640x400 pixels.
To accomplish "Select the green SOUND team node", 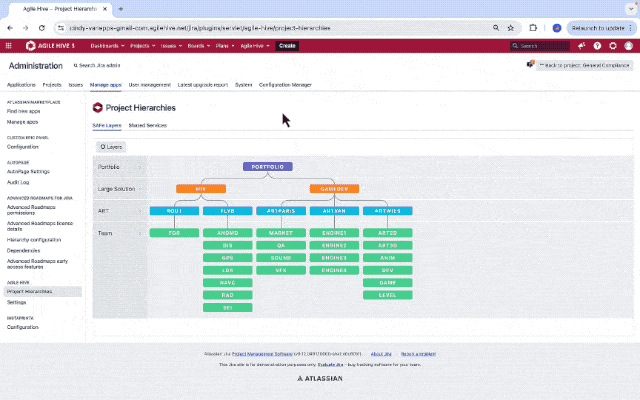I will 281,258.
